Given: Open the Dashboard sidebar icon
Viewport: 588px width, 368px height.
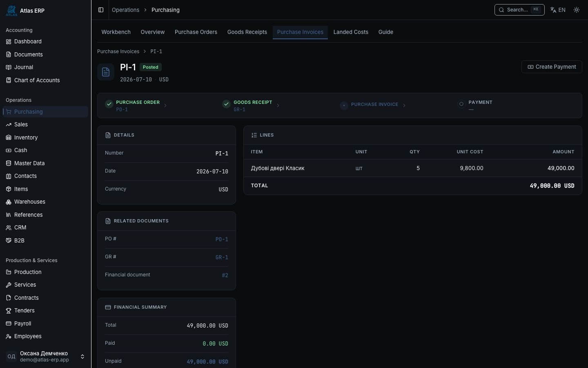Looking at the screenshot, I should tap(9, 42).
